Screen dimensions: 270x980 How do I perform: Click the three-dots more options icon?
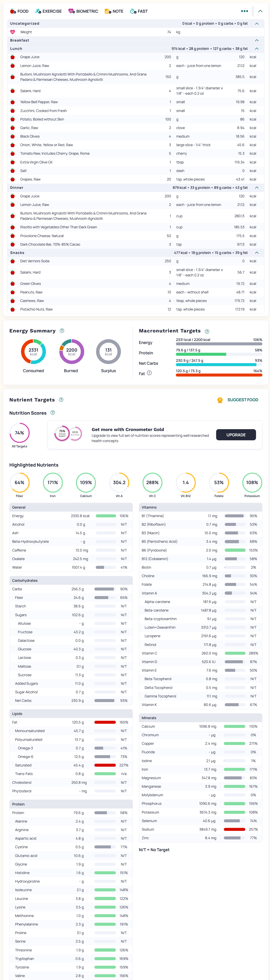245,11
